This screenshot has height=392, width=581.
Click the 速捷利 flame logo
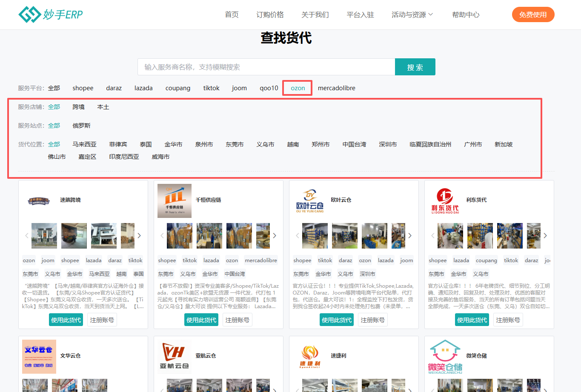[x=309, y=355]
